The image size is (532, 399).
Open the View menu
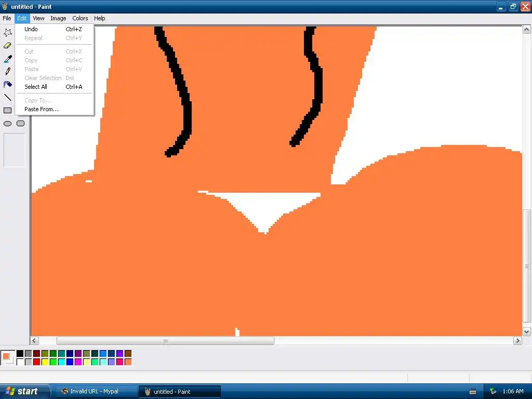coord(38,18)
